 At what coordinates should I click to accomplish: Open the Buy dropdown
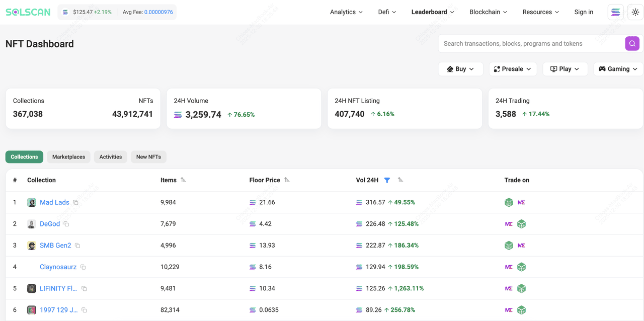coord(460,69)
